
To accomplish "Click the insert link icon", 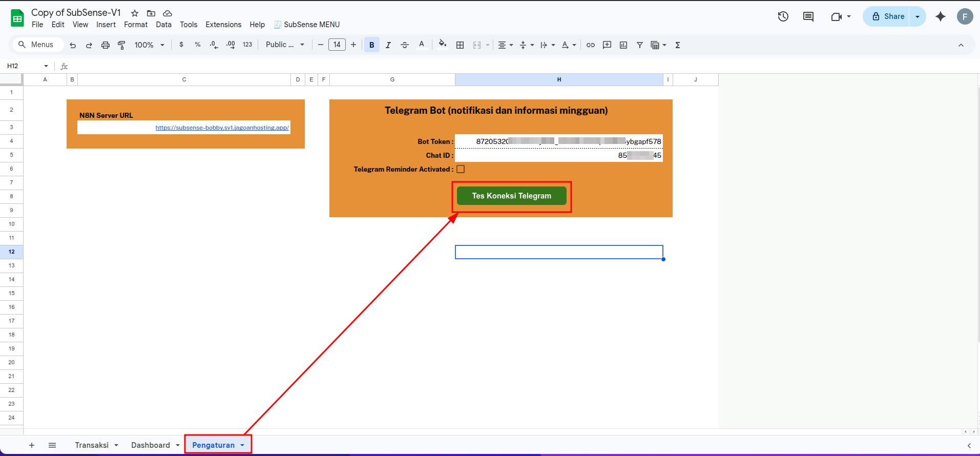I will click(591, 45).
